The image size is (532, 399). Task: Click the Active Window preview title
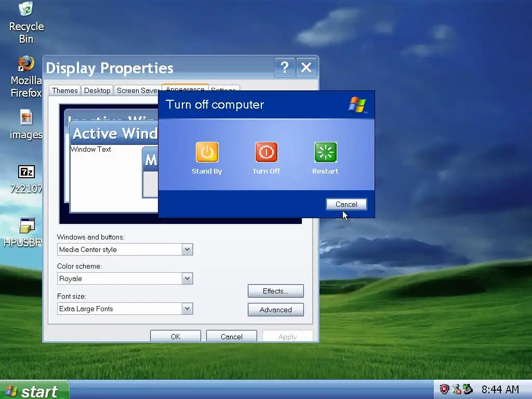(x=115, y=134)
